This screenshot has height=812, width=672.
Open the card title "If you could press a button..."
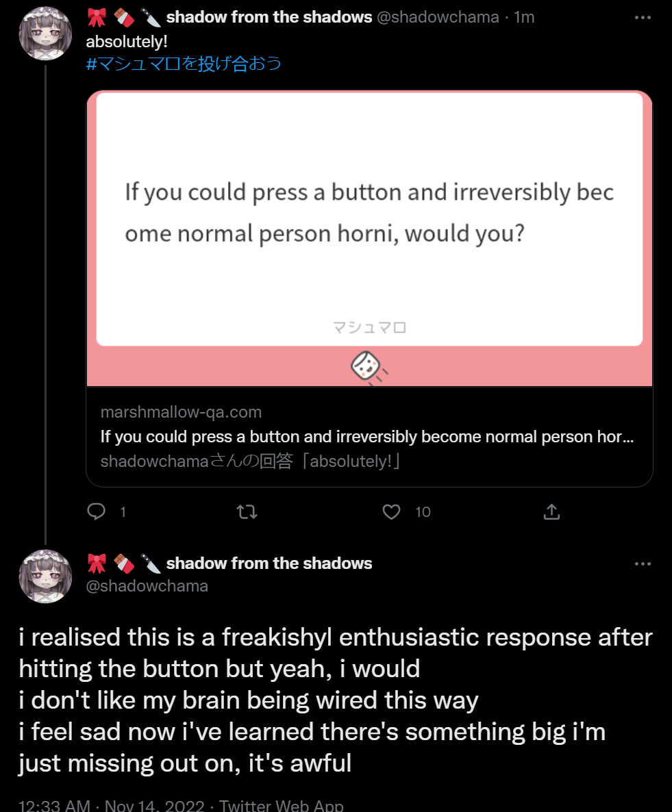[x=366, y=437]
